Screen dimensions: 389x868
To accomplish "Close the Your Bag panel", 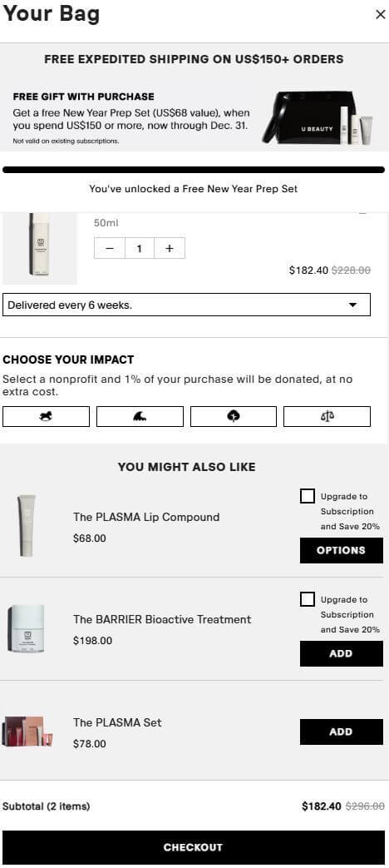I will click(380, 14).
